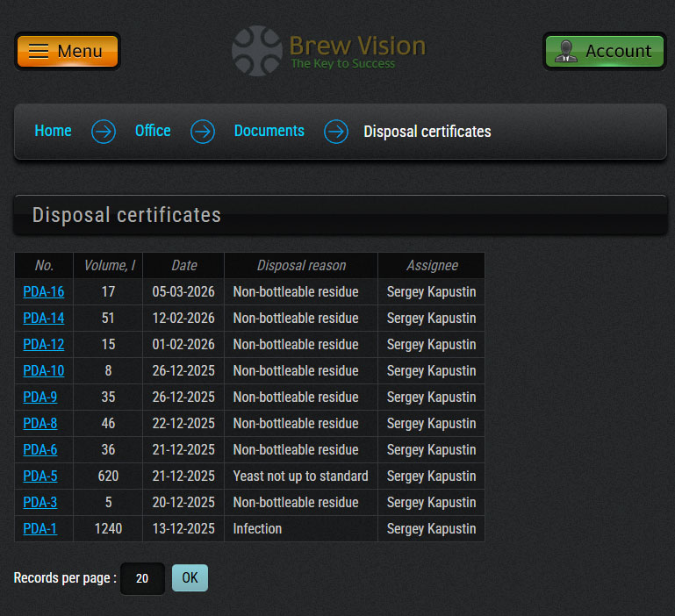
Task: Click the Records per page input field
Action: [142, 579]
